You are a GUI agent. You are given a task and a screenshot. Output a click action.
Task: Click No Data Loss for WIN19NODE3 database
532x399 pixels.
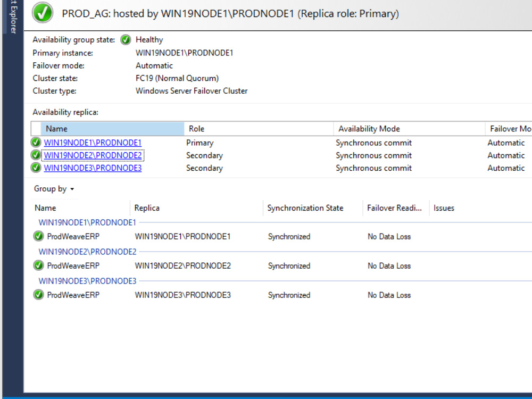point(389,295)
